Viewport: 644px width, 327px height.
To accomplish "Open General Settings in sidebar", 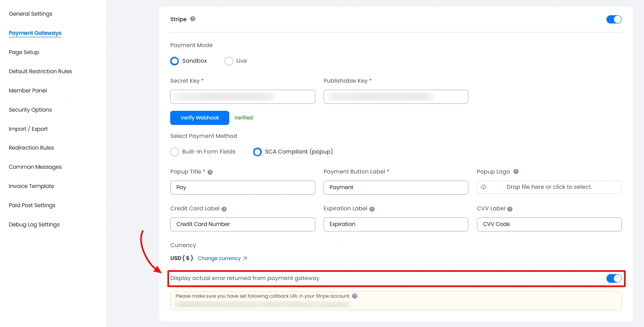I will coord(31,14).
